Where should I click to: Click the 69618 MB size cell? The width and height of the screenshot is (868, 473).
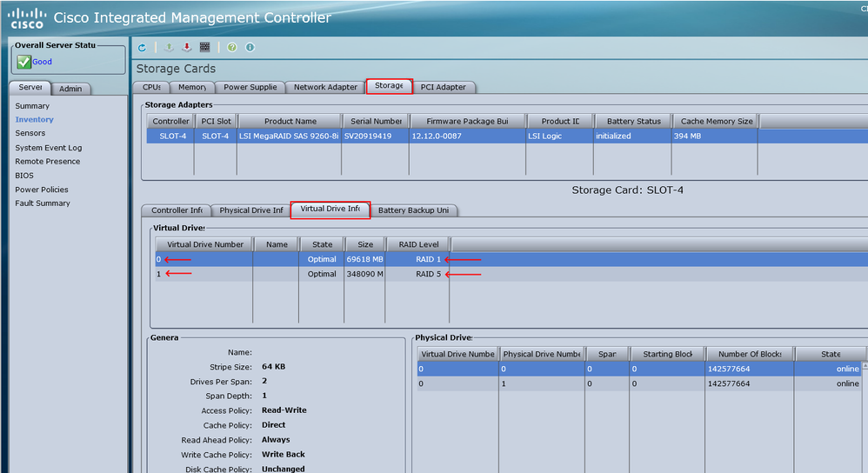364,259
